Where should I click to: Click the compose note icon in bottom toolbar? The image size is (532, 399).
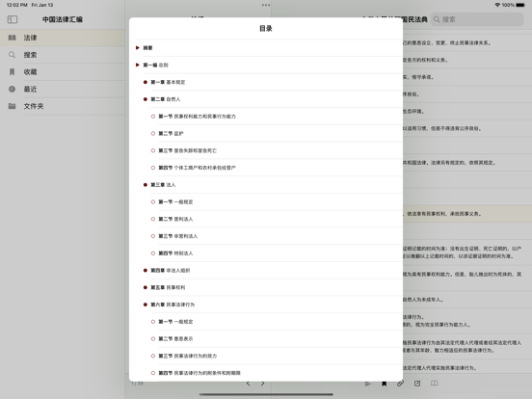point(417,383)
